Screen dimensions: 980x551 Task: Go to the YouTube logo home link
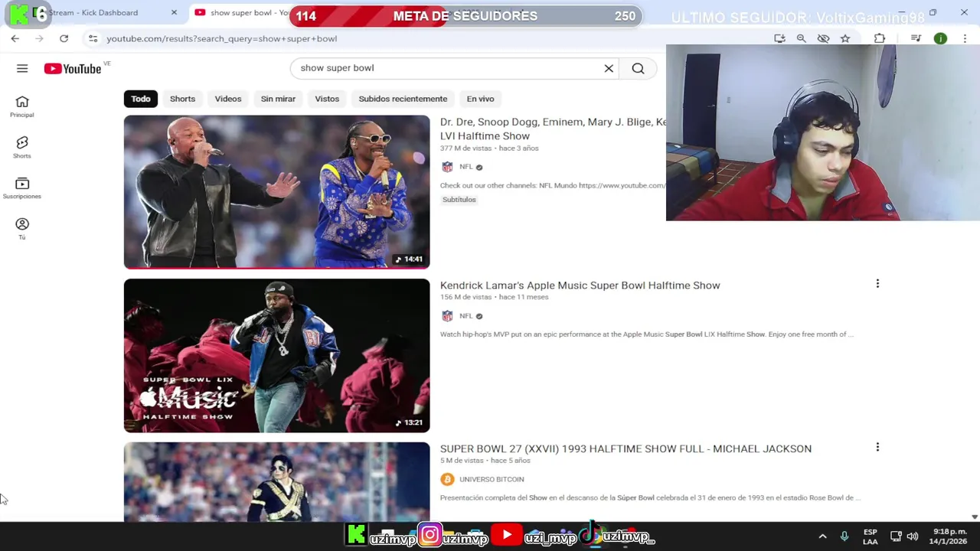tap(73, 69)
